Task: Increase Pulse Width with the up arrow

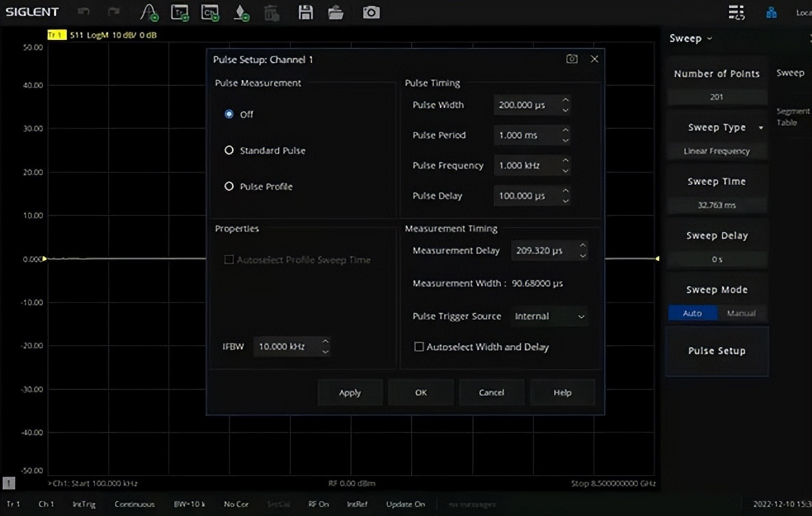Action: coord(565,100)
